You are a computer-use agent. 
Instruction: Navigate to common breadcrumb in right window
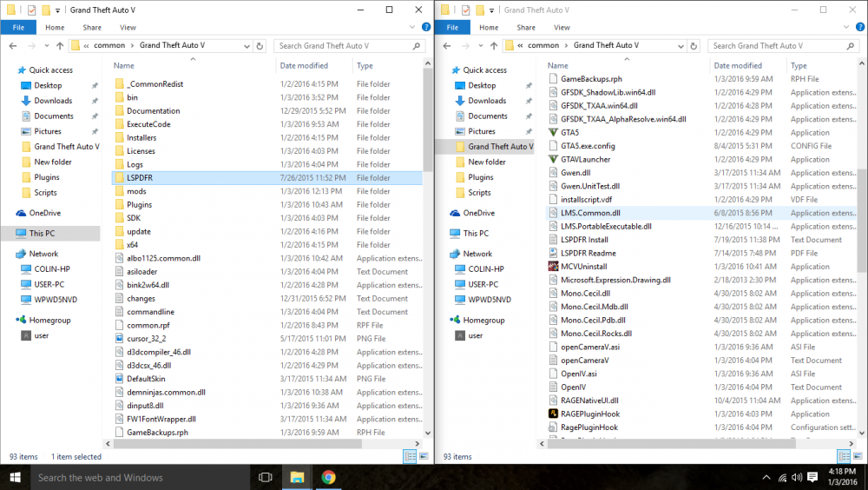543,45
